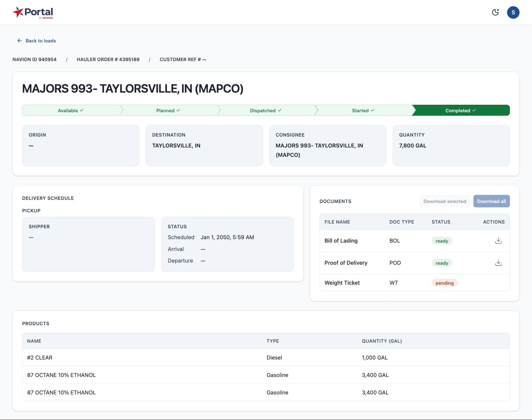Screen dimensions: 532x420
Task: Select the Completed status step
Action: (461, 110)
